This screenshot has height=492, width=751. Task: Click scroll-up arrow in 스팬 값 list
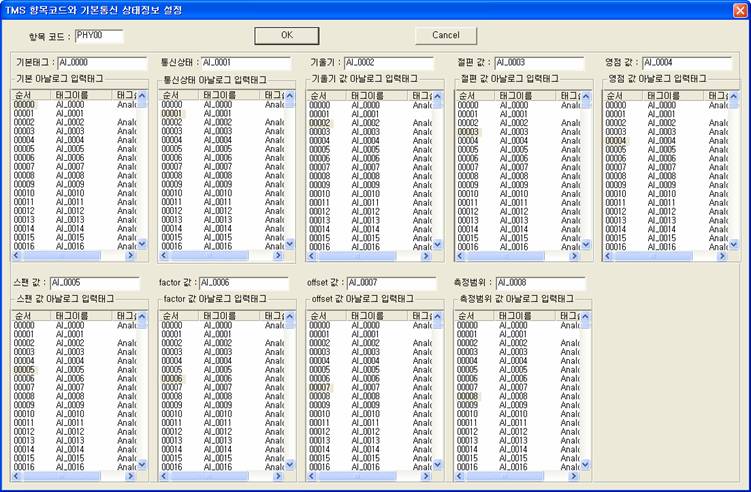point(142,316)
